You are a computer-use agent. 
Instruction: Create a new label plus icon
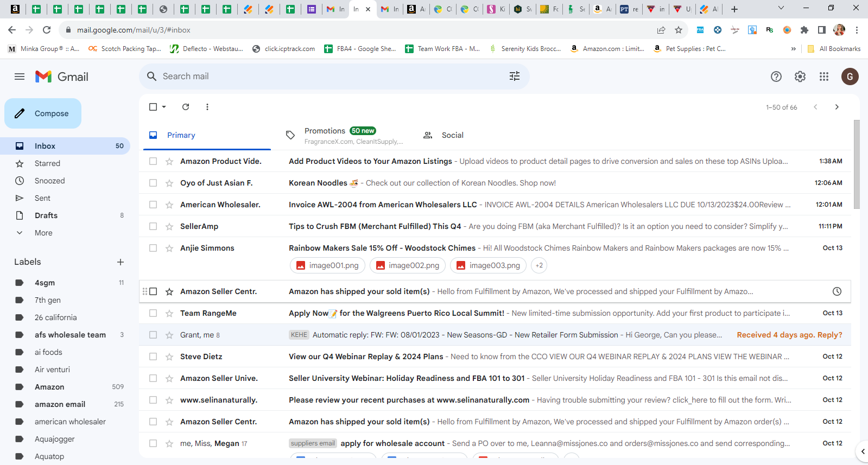[x=121, y=262]
